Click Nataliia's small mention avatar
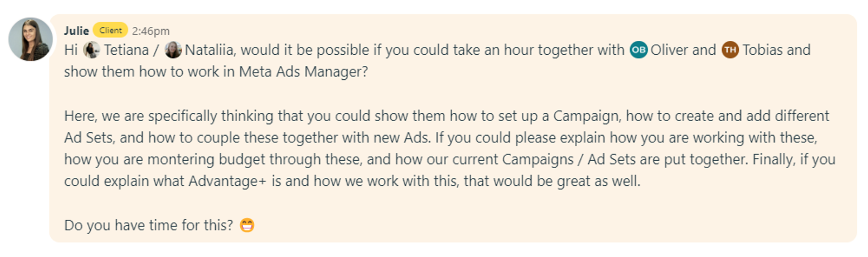The width and height of the screenshot is (868, 257). [173, 50]
